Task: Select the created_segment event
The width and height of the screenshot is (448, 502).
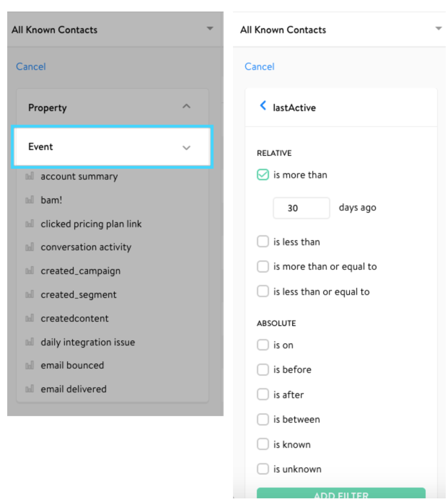Action: pyautogui.click(x=79, y=295)
